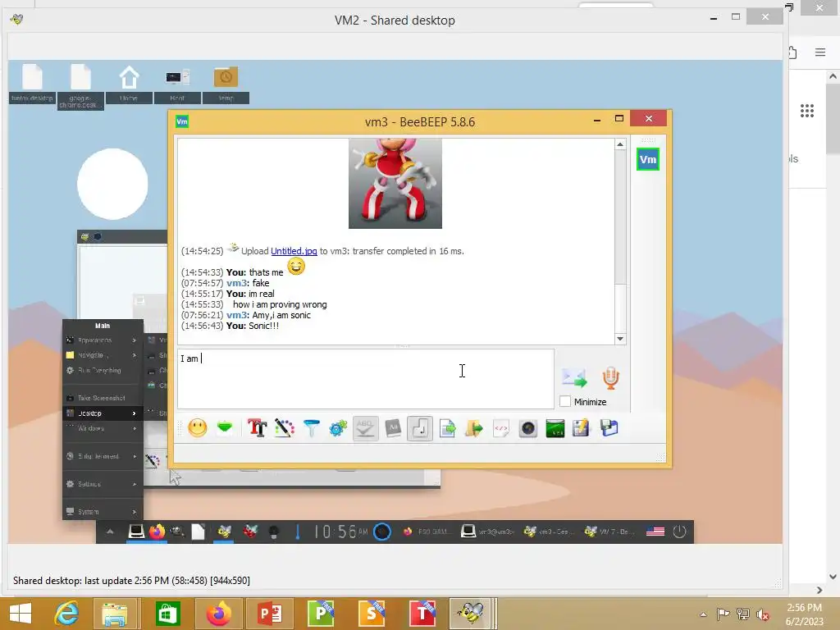Expand Applications submenu in Main menu
840x630 pixels.
click(x=103, y=340)
